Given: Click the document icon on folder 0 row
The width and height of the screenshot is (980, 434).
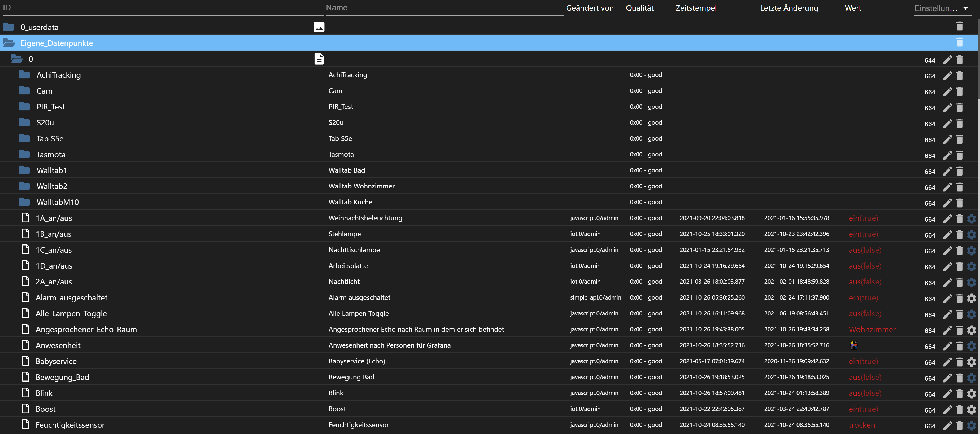Looking at the screenshot, I should (x=319, y=59).
